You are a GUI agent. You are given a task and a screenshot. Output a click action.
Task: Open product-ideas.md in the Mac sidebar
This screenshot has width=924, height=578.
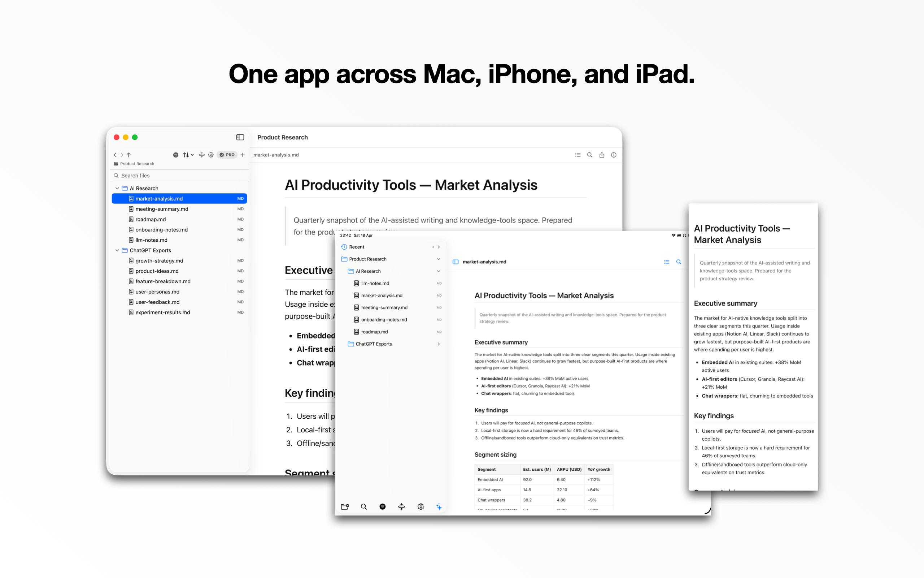(x=179, y=271)
